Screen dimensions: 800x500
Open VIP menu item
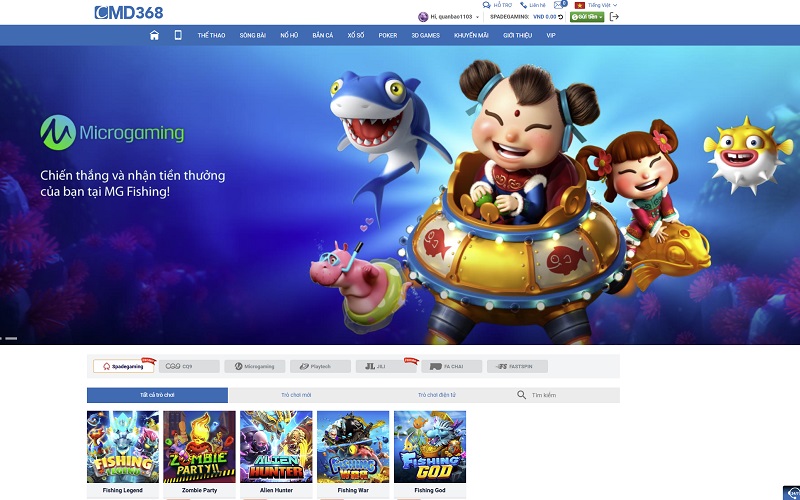click(x=551, y=35)
